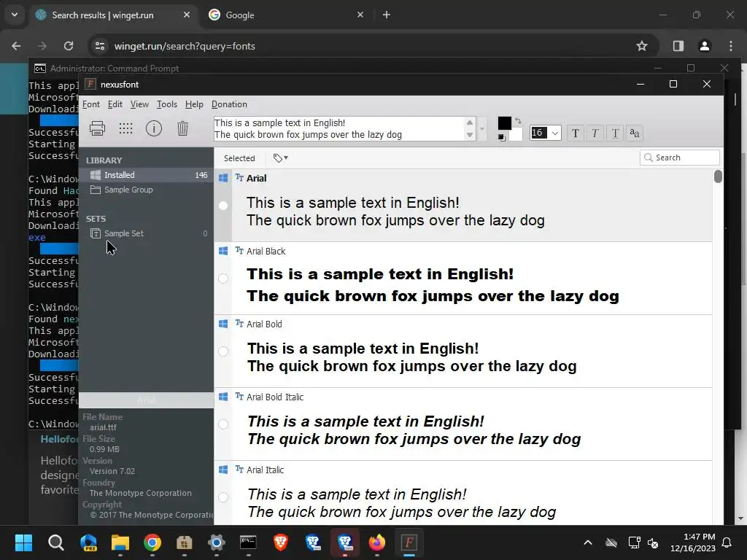
Task: Open a new Chrome tab
Action: (387, 15)
